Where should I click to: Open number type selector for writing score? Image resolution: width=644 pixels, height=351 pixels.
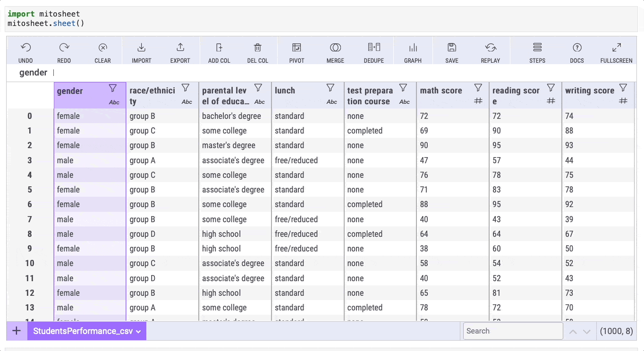623,101
